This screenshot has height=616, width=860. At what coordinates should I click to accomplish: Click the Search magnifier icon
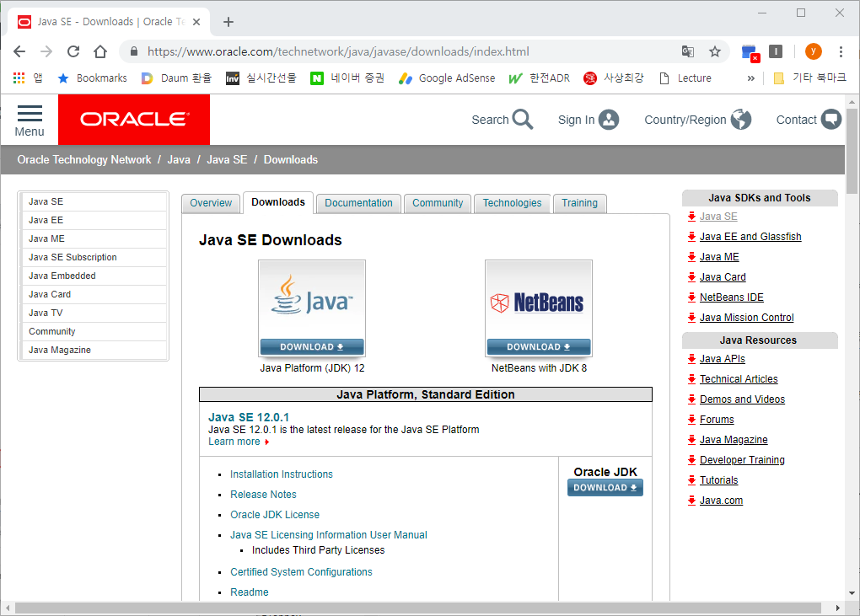coord(523,120)
